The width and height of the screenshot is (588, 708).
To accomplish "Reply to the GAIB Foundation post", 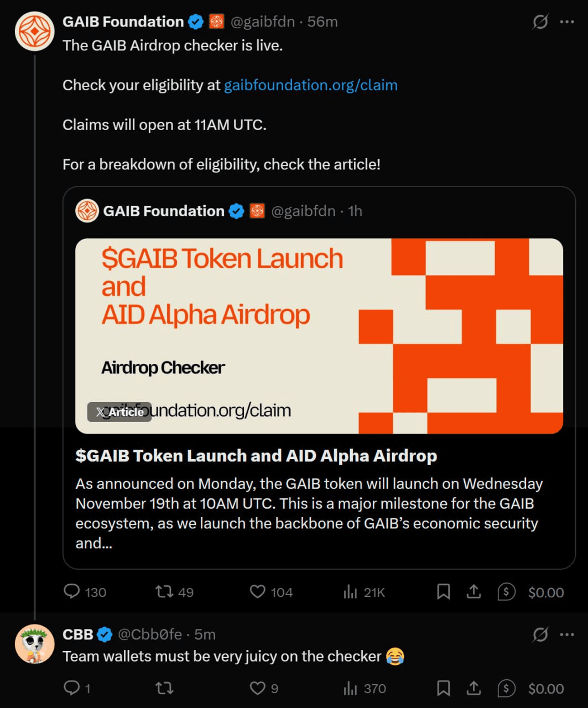I will pyautogui.click(x=72, y=592).
